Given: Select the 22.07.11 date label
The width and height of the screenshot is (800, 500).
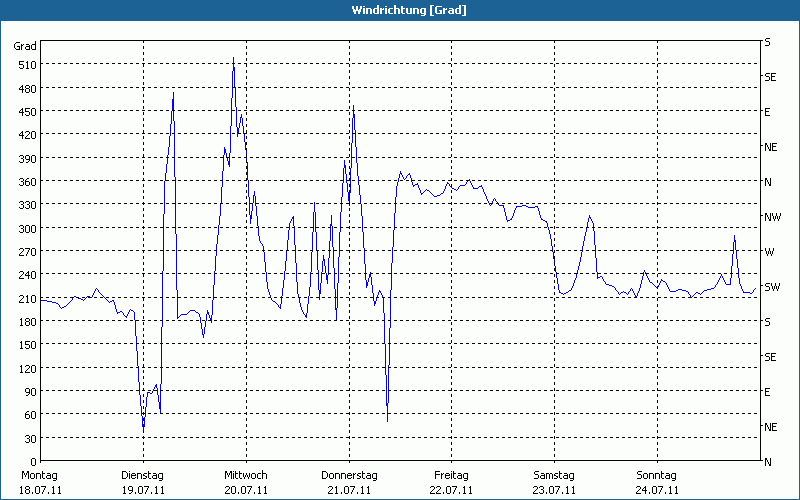Looking at the screenshot, I should coord(452,490).
